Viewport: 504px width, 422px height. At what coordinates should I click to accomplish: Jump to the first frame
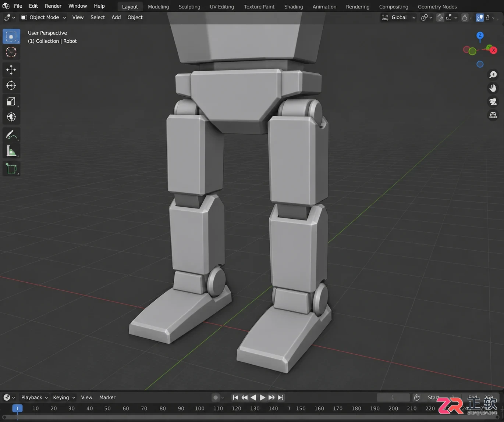(x=235, y=397)
